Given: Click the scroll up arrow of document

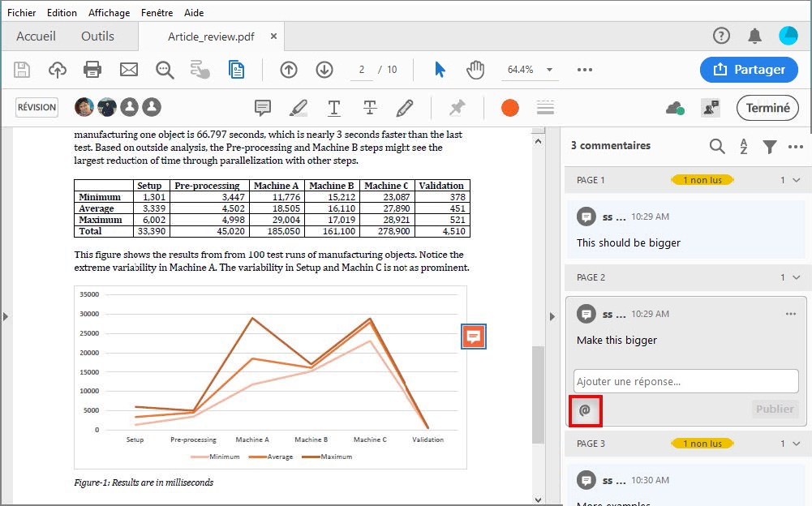Looking at the screenshot, I should point(538,141).
